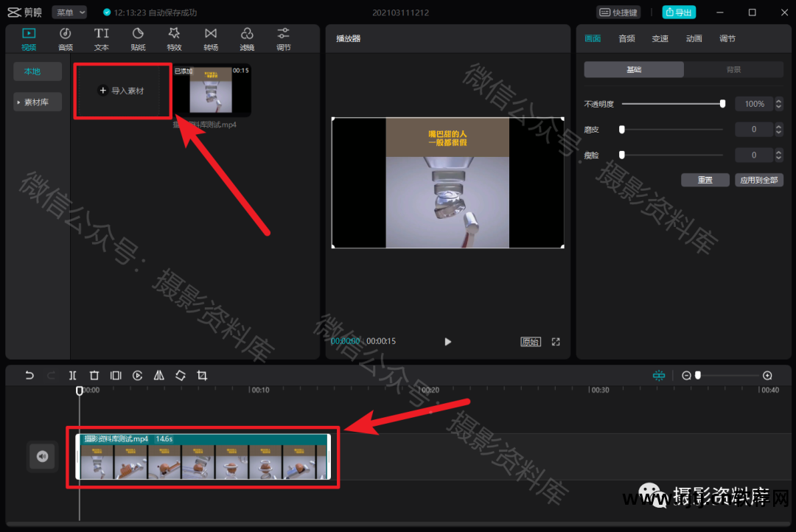Click the undo arrow in timeline toolbar

[x=29, y=376]
